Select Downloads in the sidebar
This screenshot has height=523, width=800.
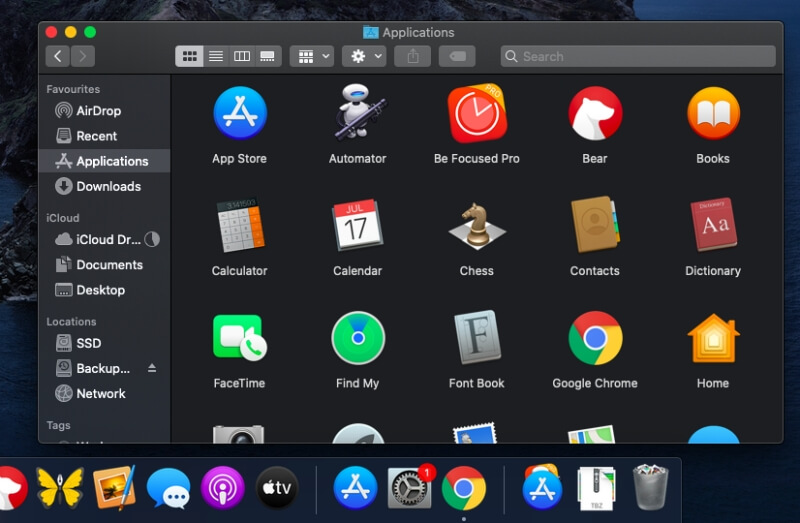pyautogui.click(x=108, y=186)
